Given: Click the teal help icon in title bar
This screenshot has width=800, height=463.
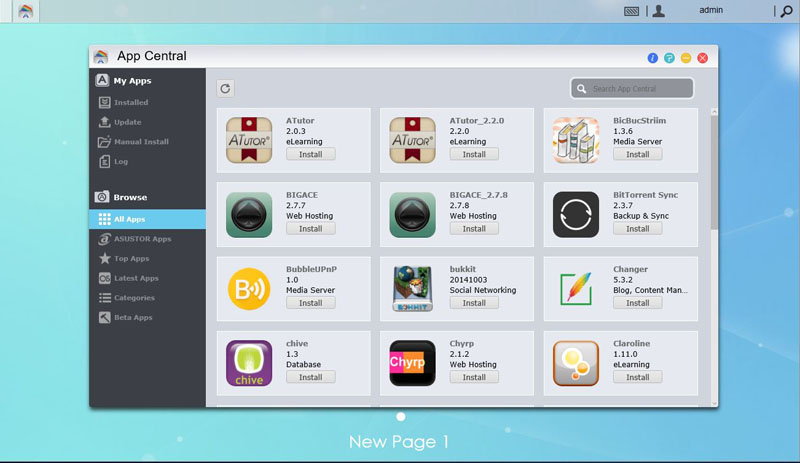Looking at the screenshot, I should [x=669, y=58].
